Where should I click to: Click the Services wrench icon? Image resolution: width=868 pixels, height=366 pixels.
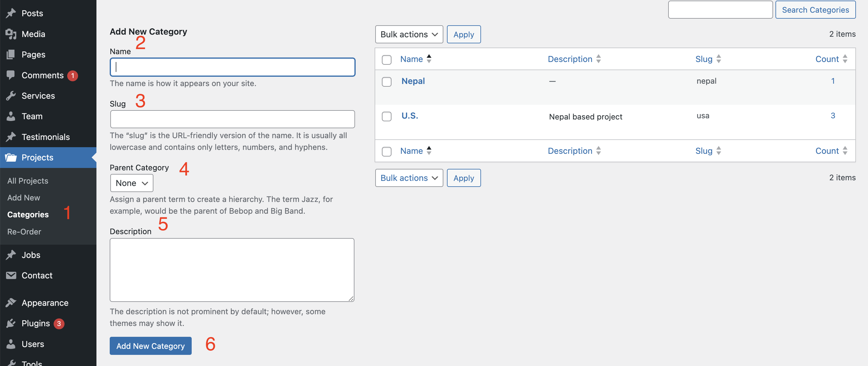pyautogui.click(x=11, y=96)
